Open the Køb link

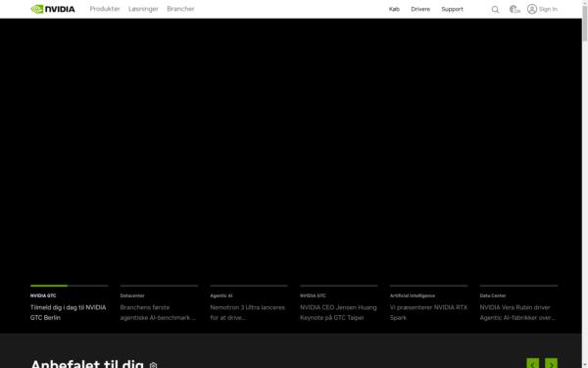[394, 9]
